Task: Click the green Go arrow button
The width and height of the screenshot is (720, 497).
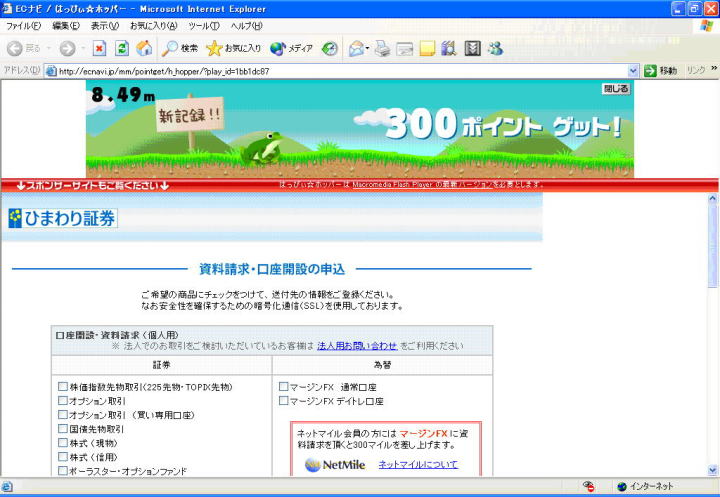Action: (650, 71)
